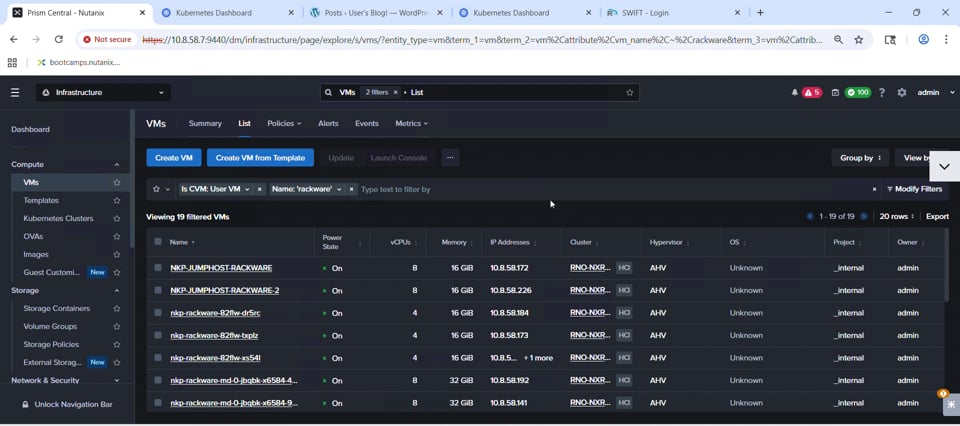960x426 pixels.
Task: Check the nkp-rackware-82flw-dr5rc row checkbox
Action: [158, 313]
